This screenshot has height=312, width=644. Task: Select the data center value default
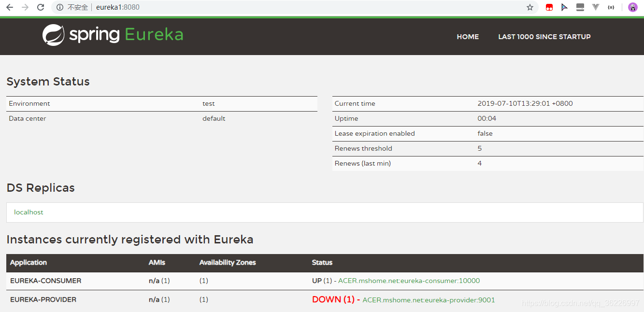click(214, 118)
